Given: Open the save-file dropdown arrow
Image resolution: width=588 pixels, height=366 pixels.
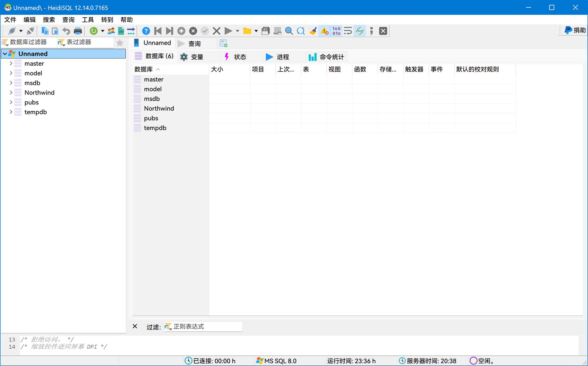Looking at the screenshot, I should 256,31.
